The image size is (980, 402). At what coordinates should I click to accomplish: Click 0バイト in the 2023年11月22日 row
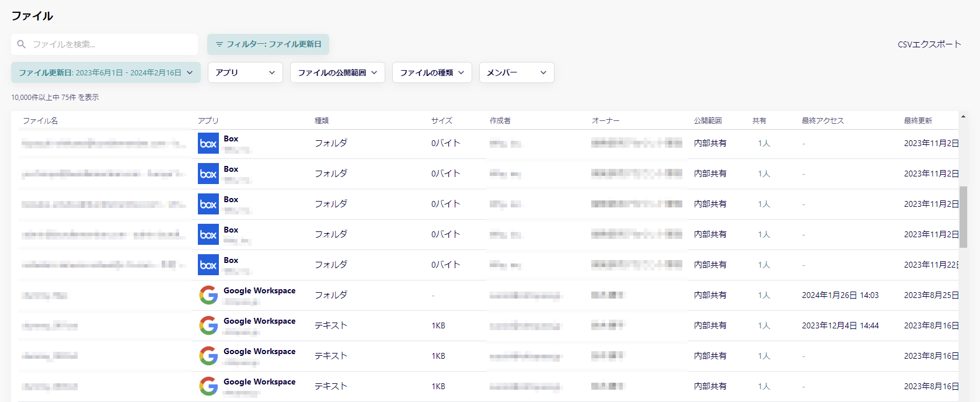tap(445, 265)
